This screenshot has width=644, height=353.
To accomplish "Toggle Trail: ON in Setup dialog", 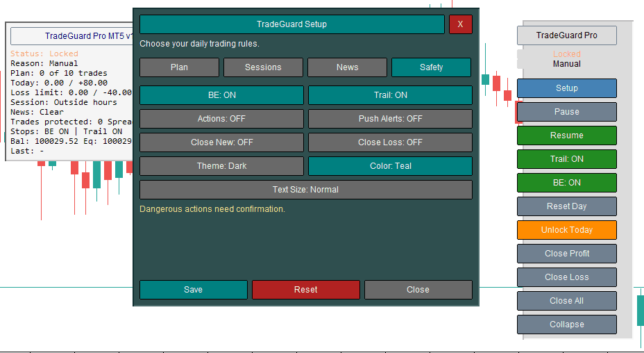I will 390,95.
